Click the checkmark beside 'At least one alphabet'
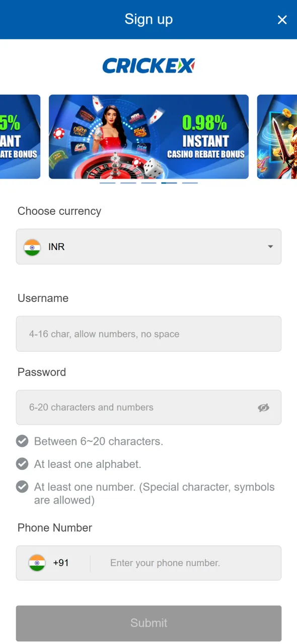Screen dimensions: 297x644 point(22,463)
